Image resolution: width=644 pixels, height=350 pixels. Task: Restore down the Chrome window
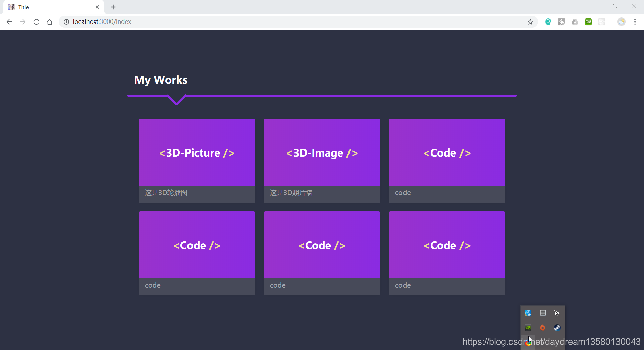pos(615,6)
